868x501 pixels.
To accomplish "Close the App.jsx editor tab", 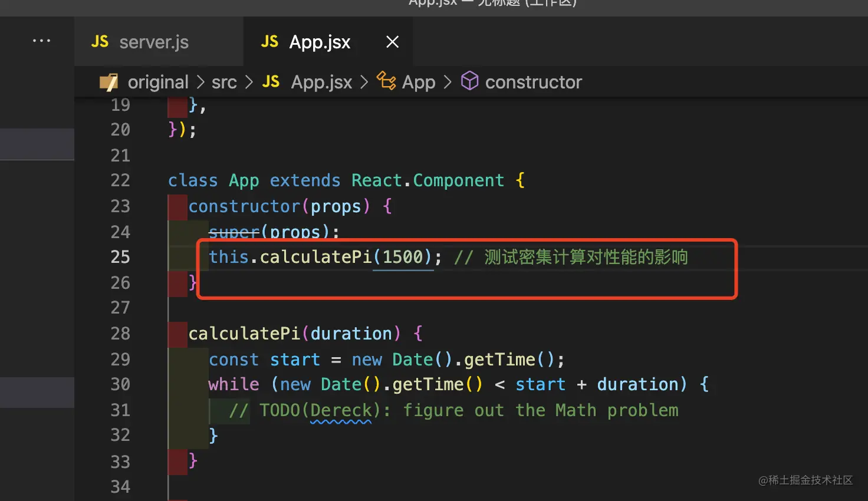I will [x=392, y=42].
